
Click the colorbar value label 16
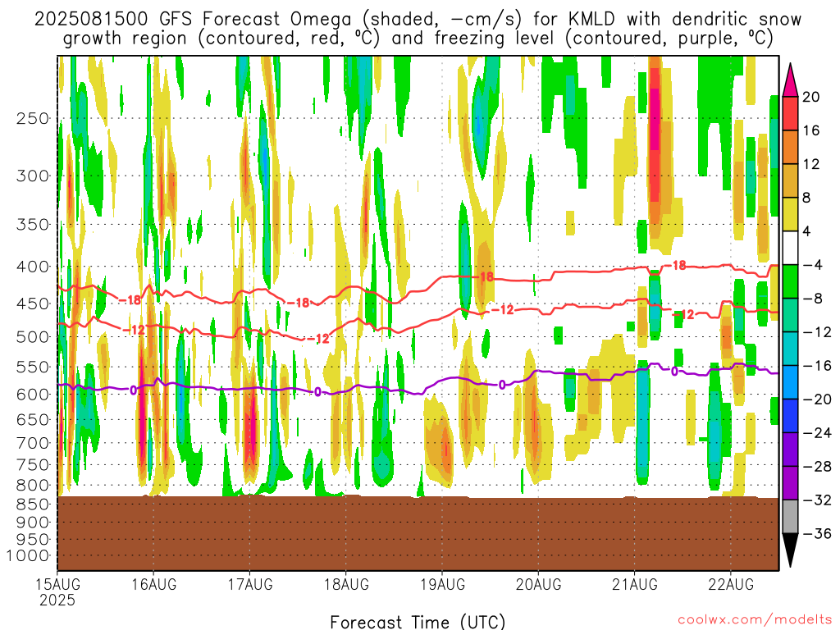point(810,130)
